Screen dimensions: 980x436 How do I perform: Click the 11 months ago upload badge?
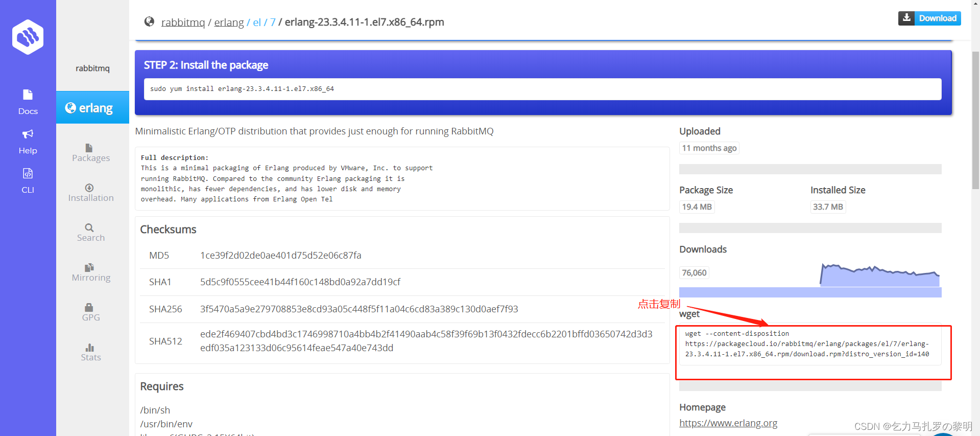709,148
